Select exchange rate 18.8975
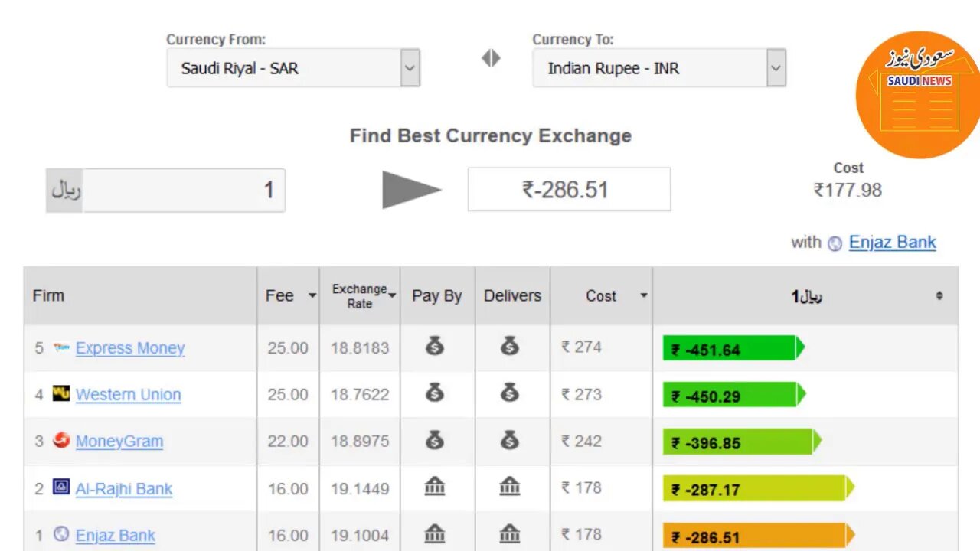Viewport: 980px width, 551px height. (x=360, y=442)
